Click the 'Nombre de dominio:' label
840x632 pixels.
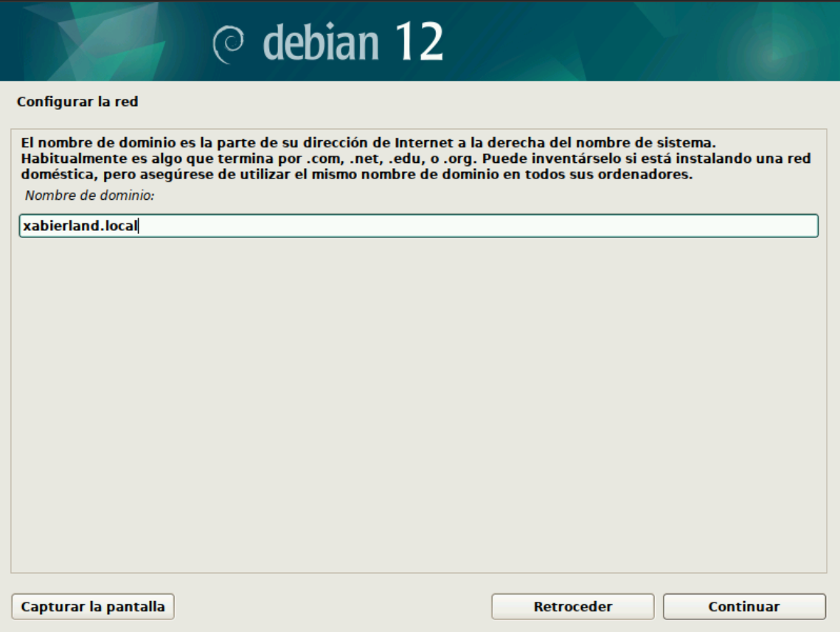89,195
